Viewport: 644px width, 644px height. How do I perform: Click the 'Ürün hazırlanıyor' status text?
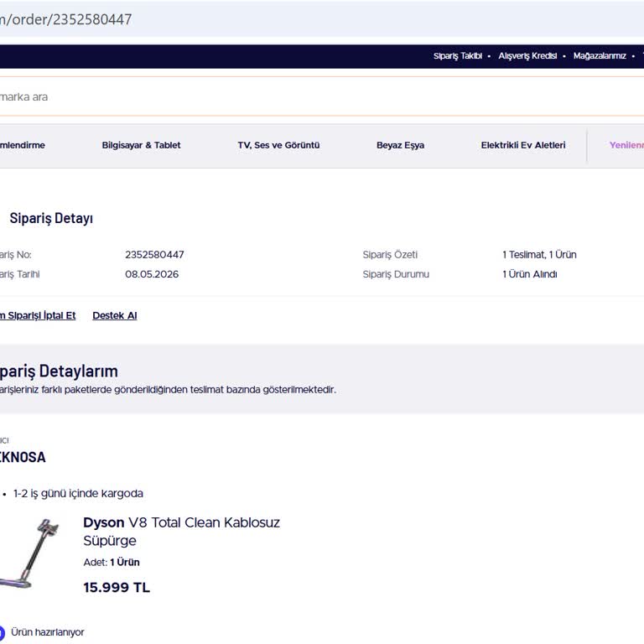(x=47, y=632)
